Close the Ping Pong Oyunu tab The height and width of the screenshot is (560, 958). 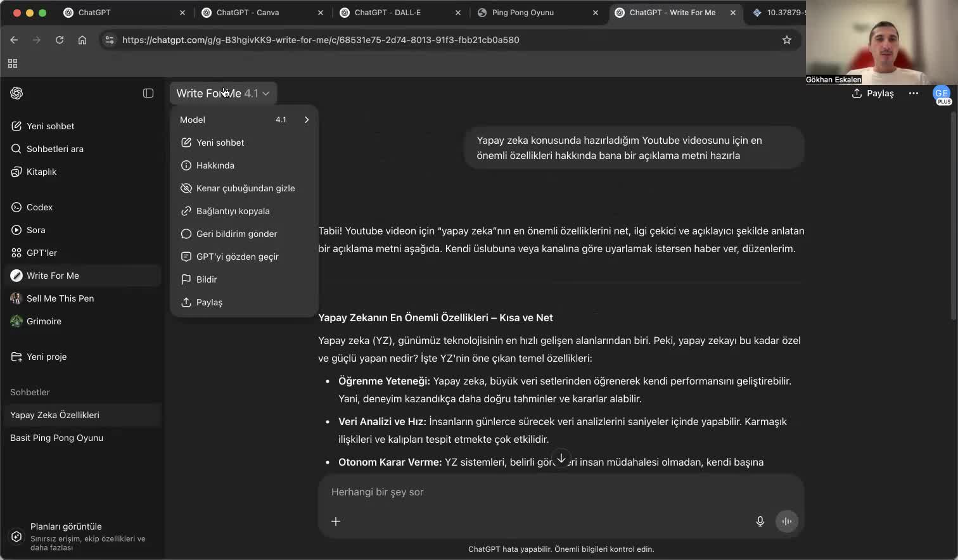point(596,13)
